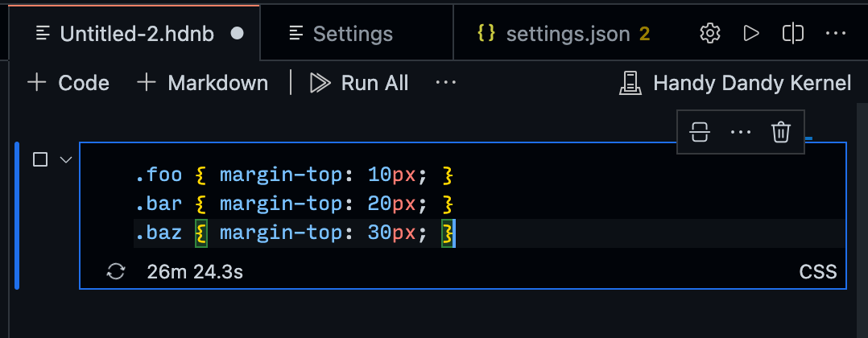This screenshot has width=868, height=338.
Task: Click the unsaved dot on Untitled-2.hdnb tab
Action: click(237, 34)
